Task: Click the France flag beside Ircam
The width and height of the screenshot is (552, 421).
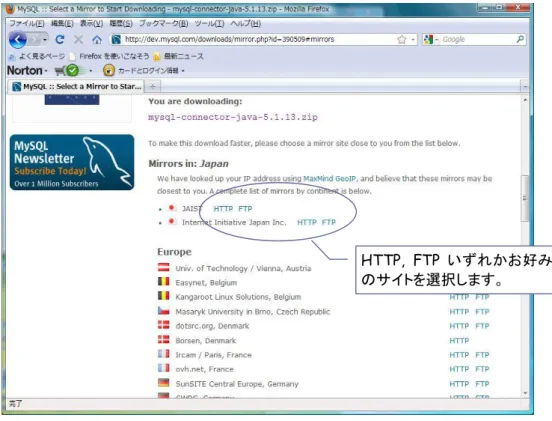Action: pos(163,353)
